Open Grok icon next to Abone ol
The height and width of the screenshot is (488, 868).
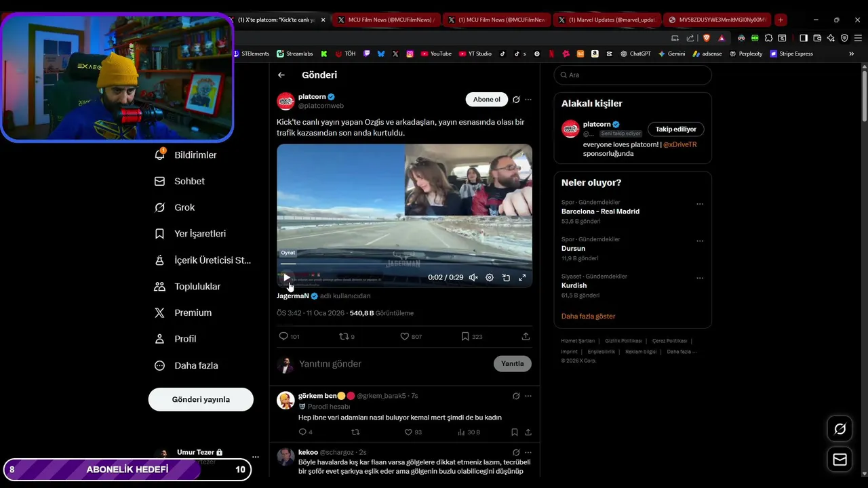(x=516, y=100)
